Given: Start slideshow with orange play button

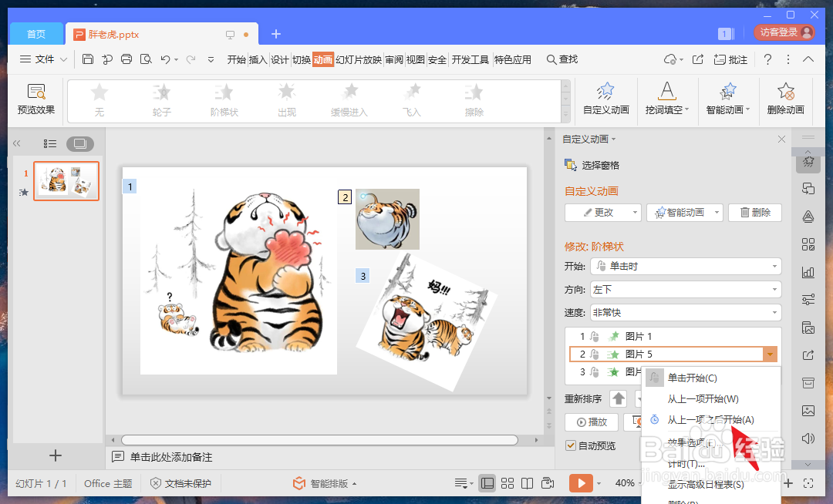Looking at the screenshot, I should (x=581, y=482).
